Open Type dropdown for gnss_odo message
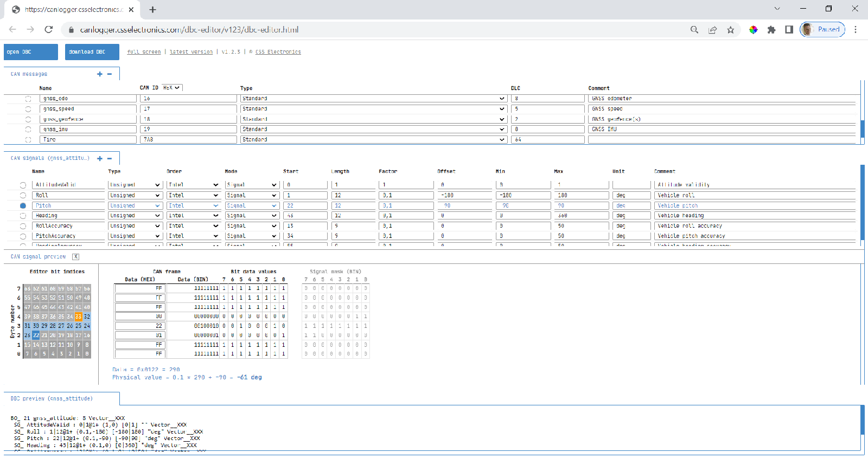868x465 pixels. click(x=373, y=99)
